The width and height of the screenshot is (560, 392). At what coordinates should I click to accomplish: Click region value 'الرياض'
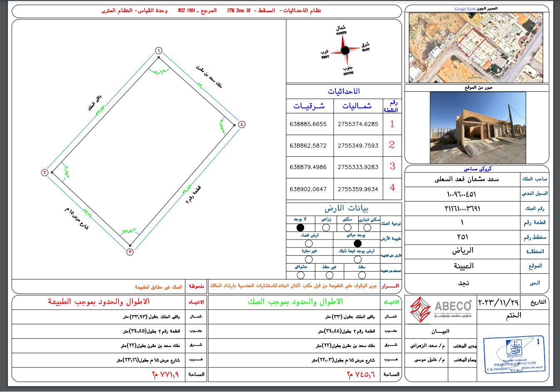pos(463,251)
